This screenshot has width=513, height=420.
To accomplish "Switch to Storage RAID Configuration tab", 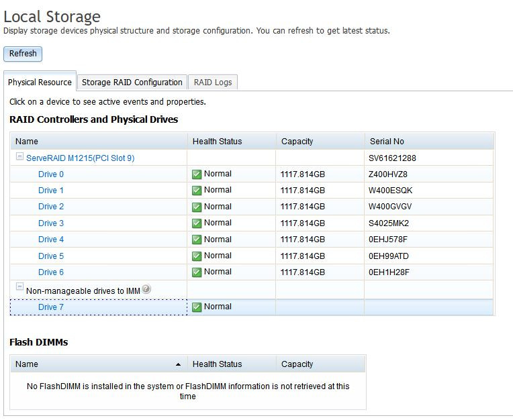I will pyautogui.click(x=132, y=83).
